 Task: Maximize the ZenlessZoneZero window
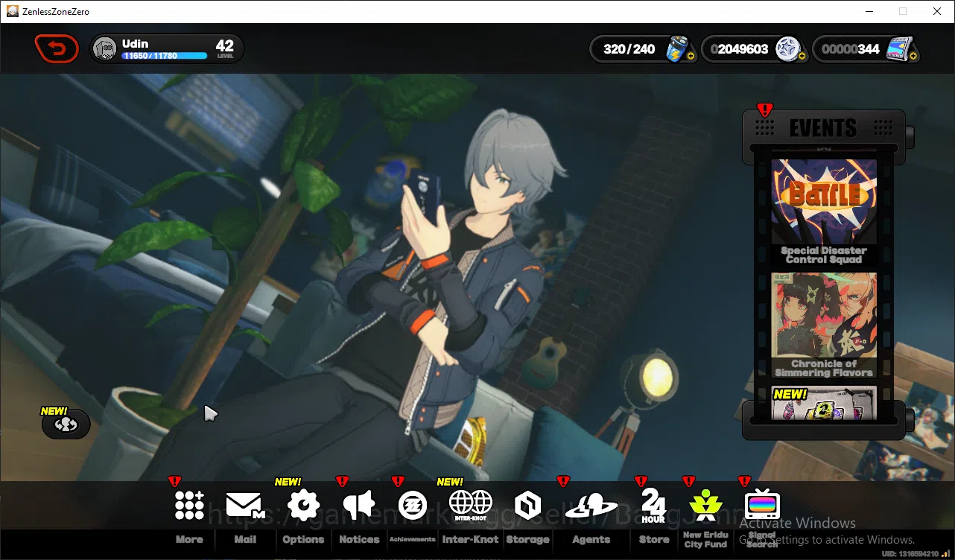(x=903, y=11)
